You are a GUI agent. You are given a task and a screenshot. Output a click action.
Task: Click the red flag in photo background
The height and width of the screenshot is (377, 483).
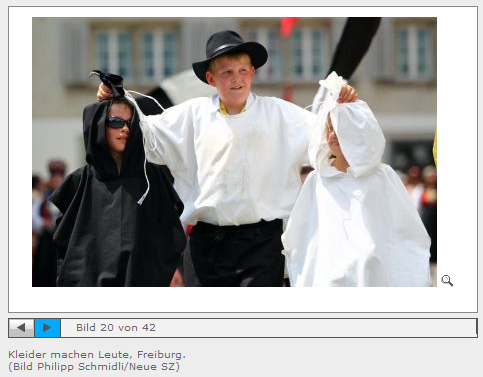288,26
